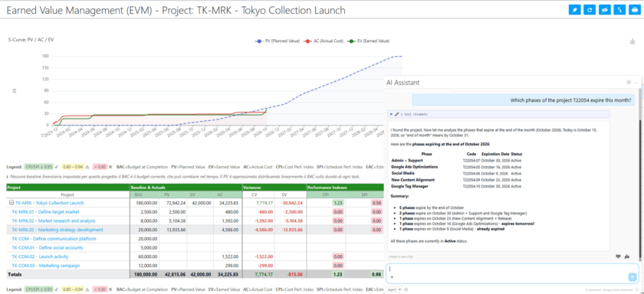Print the EVM report
644x294 pixels.
pos(634,10)
